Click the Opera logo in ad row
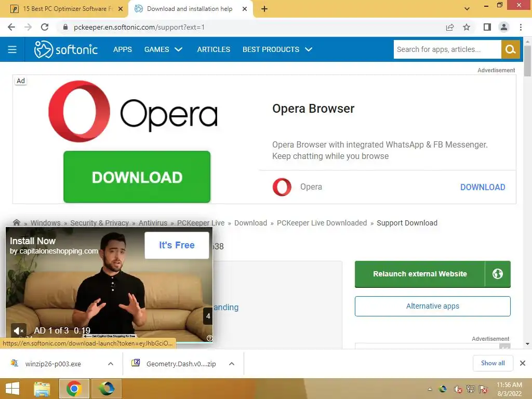Screen dimensions: 532x399 coord(282,187)
